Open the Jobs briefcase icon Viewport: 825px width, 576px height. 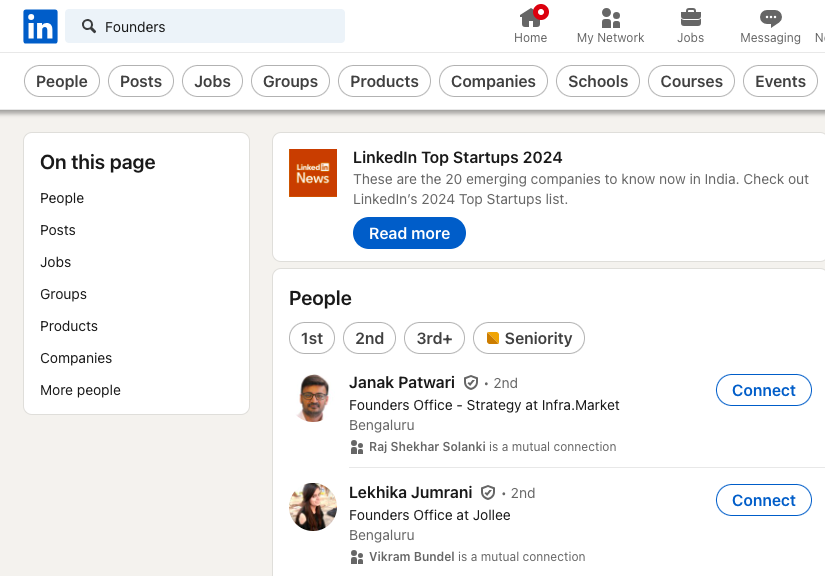(690, 18)
